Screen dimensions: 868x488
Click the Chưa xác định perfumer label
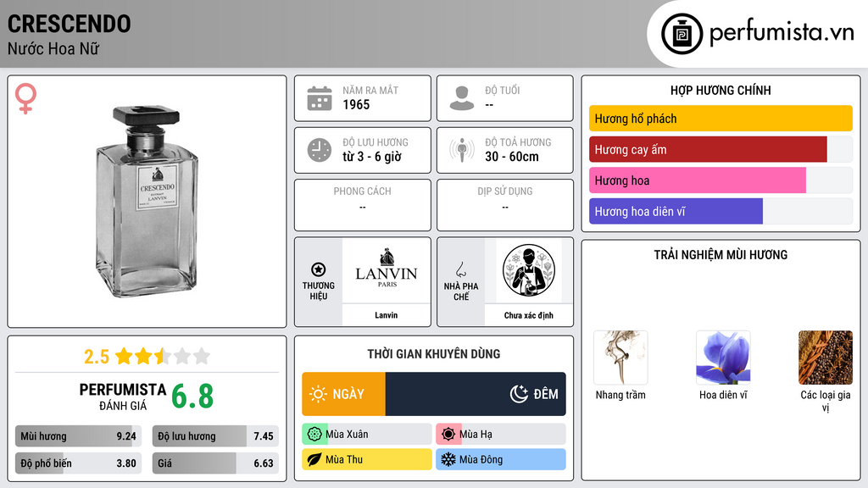[x=529, y=315]
